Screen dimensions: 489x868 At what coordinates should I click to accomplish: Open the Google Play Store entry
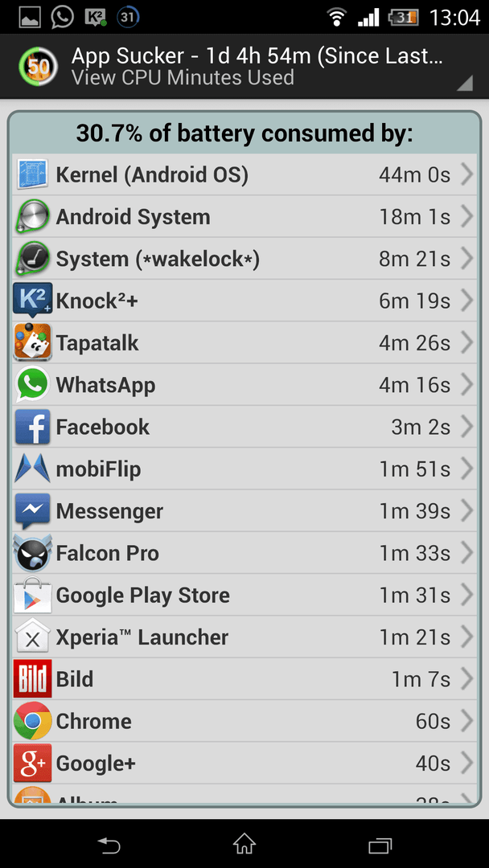[x=244, y=595]
